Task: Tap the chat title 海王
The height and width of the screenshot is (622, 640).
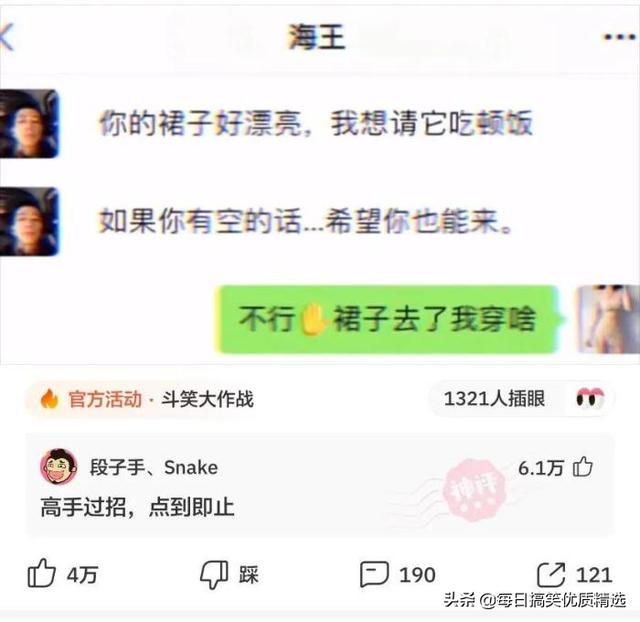Action: (x=317, y=37)
